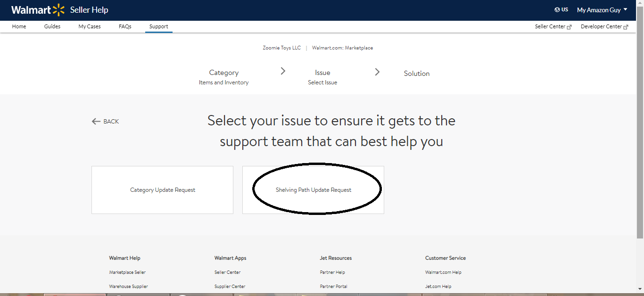Open Walmart.com Help footer link
644x296 pixels.
(x=443, y=272)
